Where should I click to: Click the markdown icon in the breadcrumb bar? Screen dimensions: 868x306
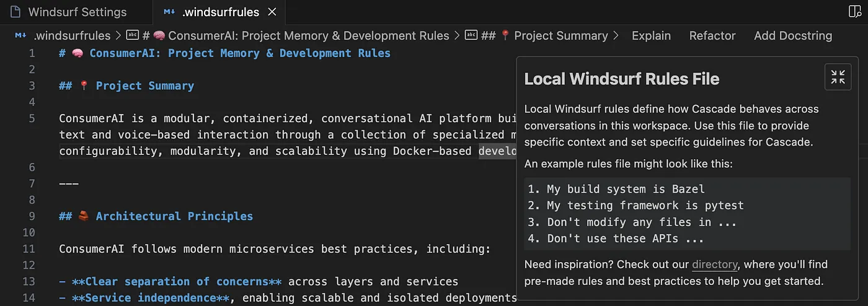[x=20, y=36]
